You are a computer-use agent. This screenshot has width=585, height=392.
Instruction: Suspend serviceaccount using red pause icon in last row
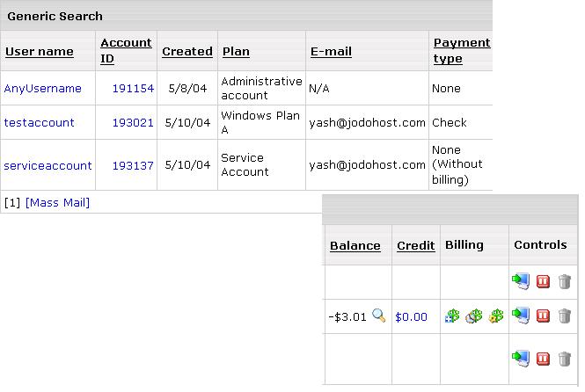(x=543, y=359)
